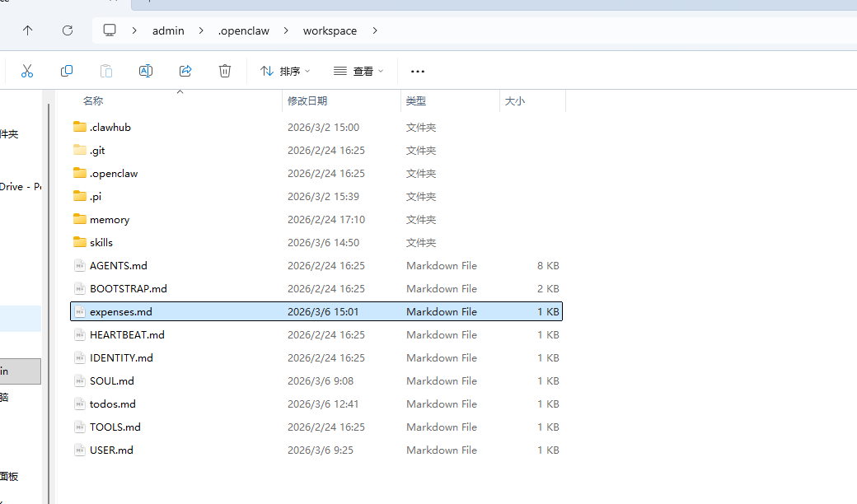Viewport: 857px width, 504px height.
Task: Click the Copy icon in toolbar
Action: pos(67,71)
